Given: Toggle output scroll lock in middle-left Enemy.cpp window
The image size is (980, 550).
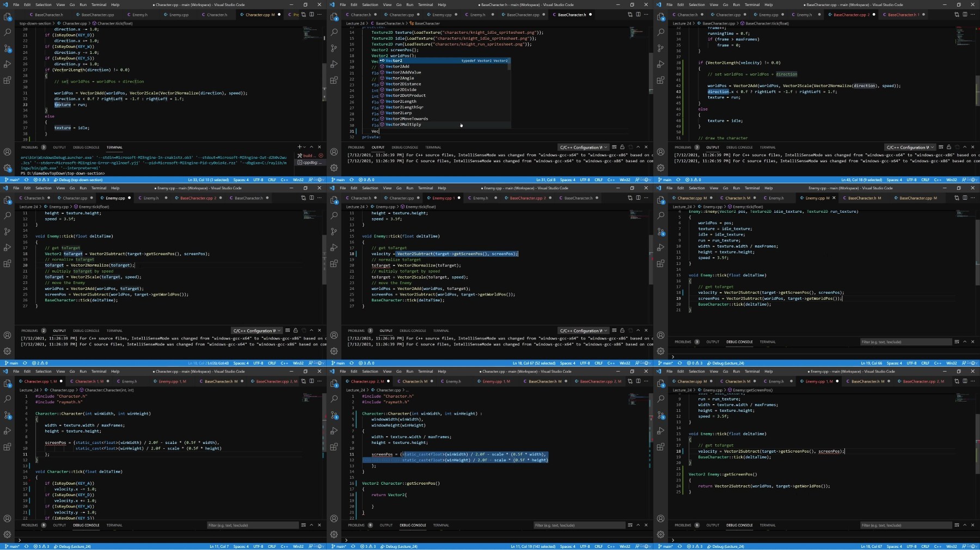Looking at the screenshot, I should pyautogui.click(x=296, y=330).
